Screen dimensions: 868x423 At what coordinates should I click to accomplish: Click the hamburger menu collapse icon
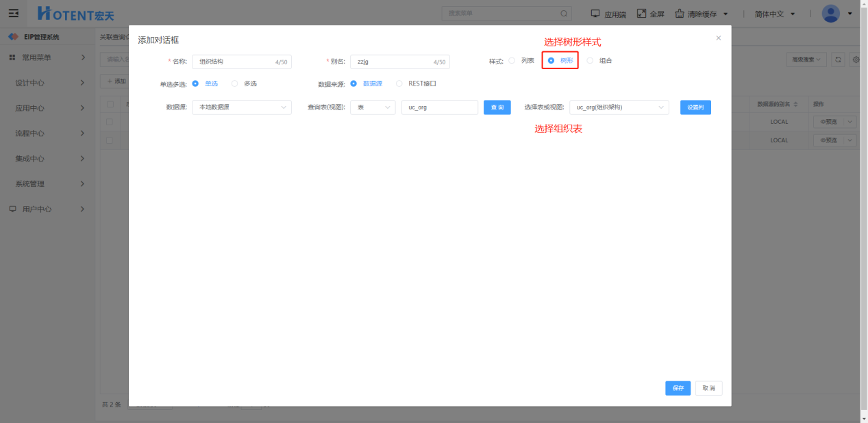point(13,14)
